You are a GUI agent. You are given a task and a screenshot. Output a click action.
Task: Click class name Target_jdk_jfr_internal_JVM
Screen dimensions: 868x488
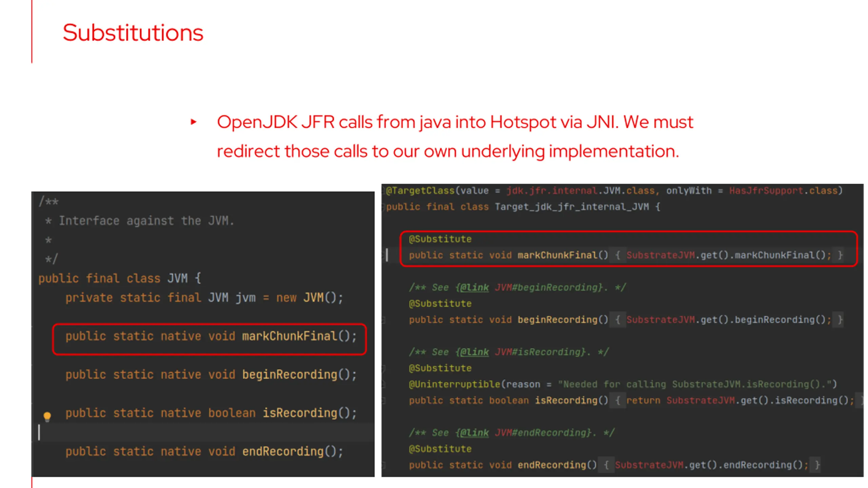tap(572, 207)
